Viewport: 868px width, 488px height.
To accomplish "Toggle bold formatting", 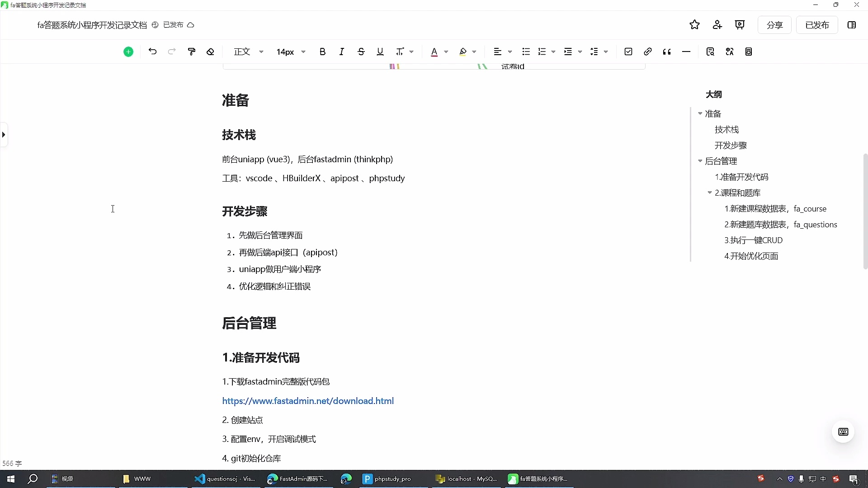I will (x=322, y=52).
